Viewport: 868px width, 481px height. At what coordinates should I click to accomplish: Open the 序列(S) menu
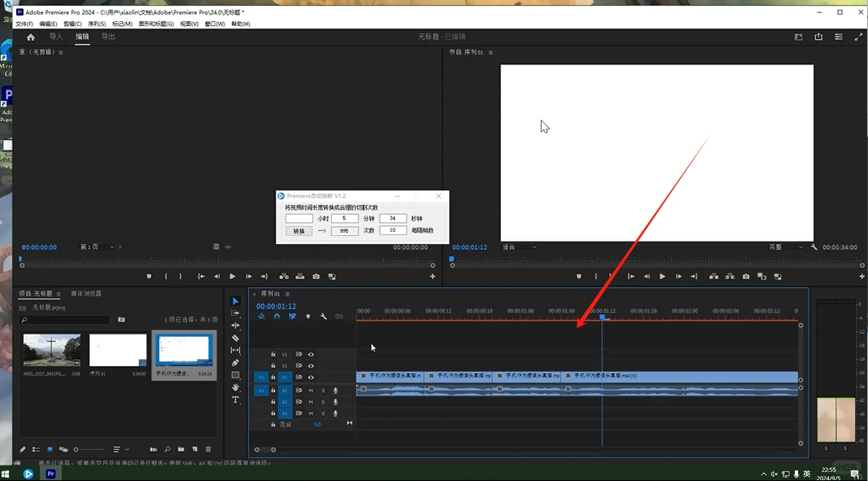point(97,24)
